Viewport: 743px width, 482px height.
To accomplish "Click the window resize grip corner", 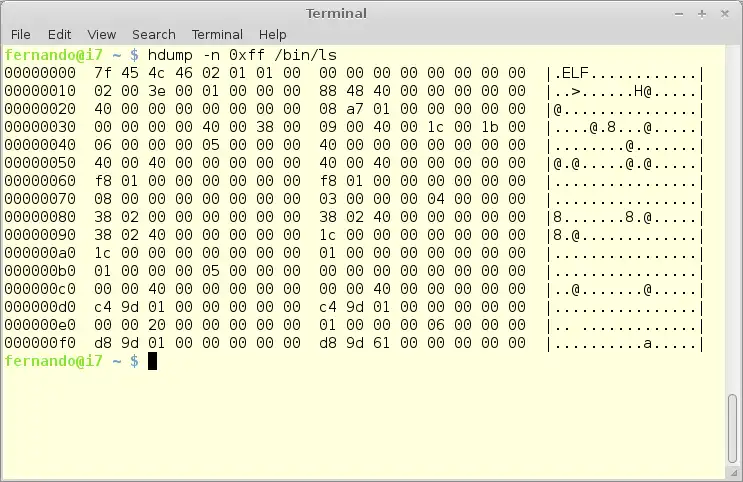I will [734, 473].
